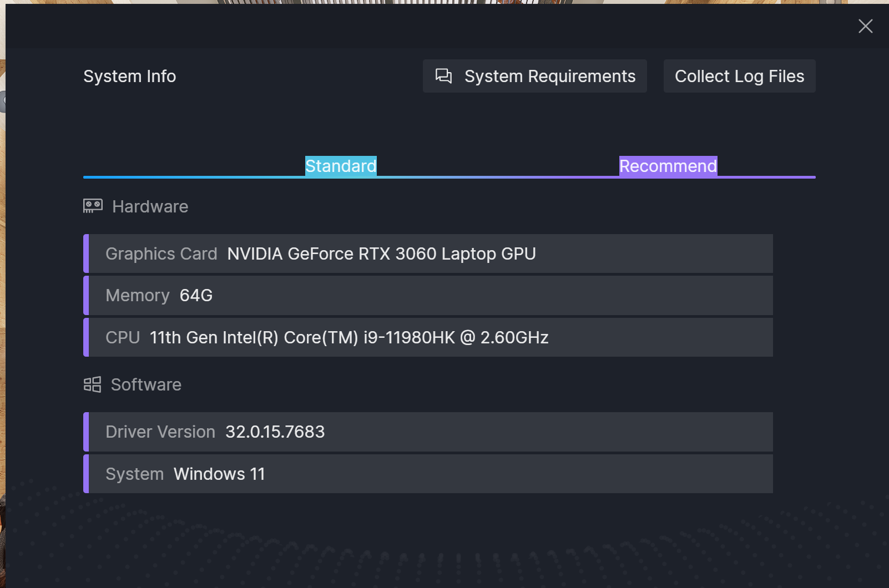Screen dimensions: 889x588
Task: Click the 'CPU' field label
Action: click(123, 337)
